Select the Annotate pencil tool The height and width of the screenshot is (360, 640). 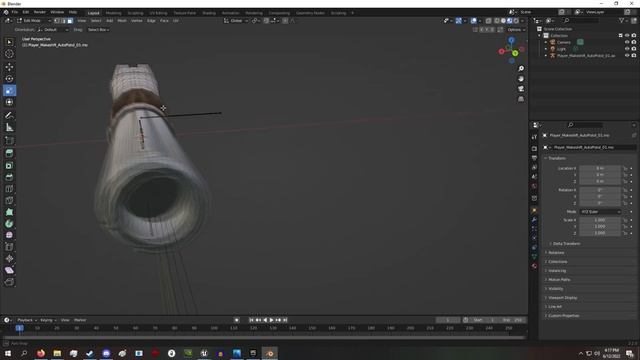(x=9, y=116)
